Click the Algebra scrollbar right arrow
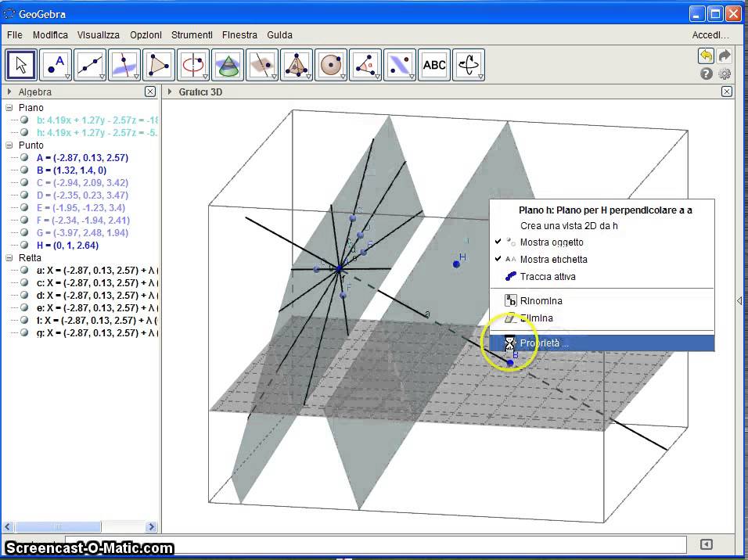 pos(151,526)
